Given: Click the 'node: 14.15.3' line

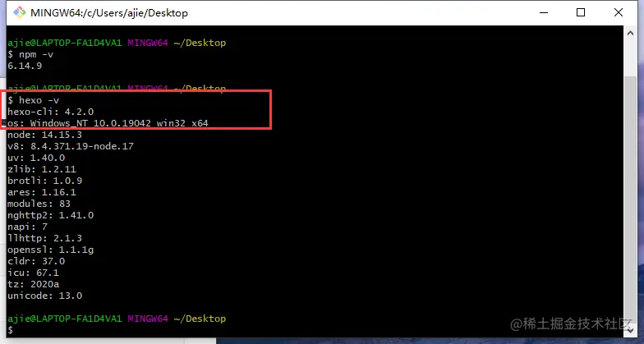Looking at the screenshot, I should 44,135.
